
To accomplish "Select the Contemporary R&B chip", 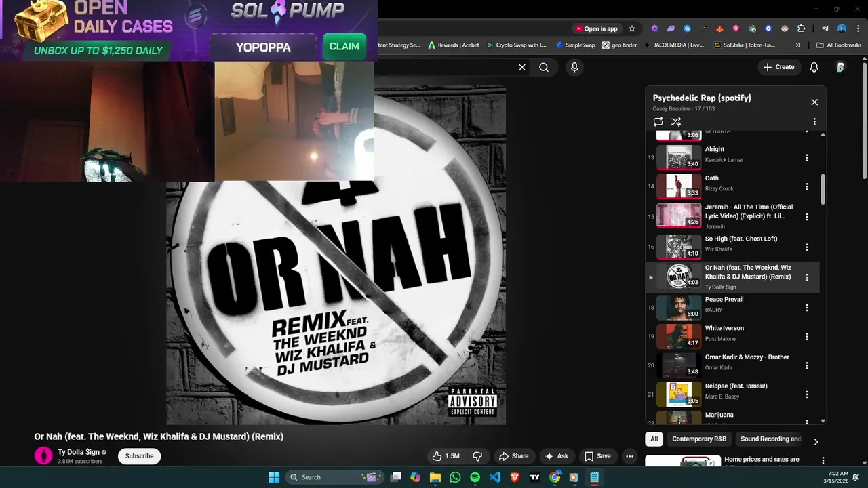I will [699, 439].
